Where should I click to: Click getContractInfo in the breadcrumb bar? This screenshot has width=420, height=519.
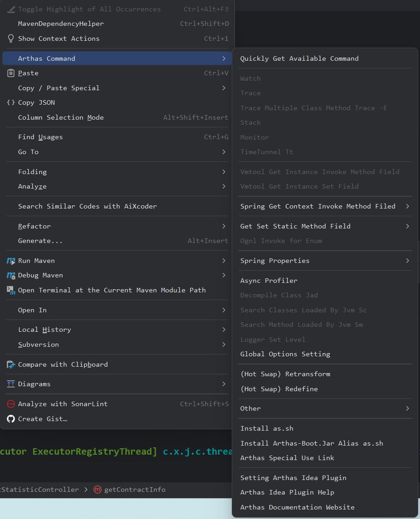pyautogui.click(x=135, y=490)
